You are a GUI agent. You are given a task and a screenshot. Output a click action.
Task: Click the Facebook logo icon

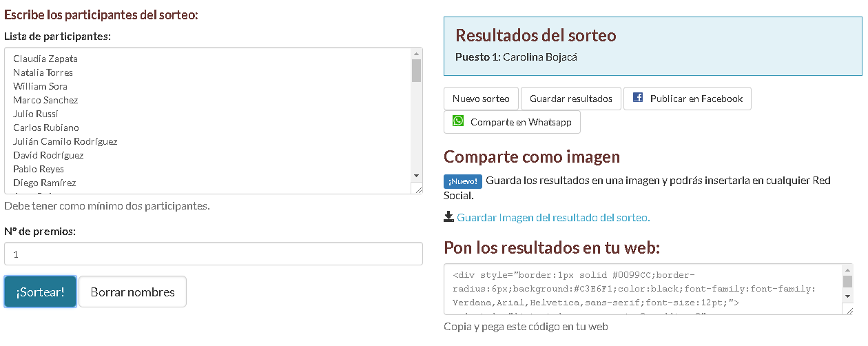tap(638, 98)
